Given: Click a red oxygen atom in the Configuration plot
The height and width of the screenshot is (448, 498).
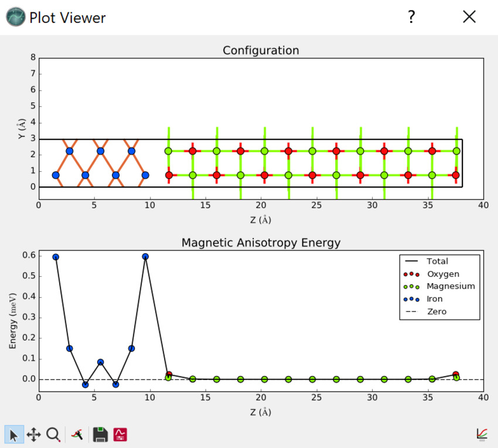Looking at the screenshot, I should pos(194,151).
